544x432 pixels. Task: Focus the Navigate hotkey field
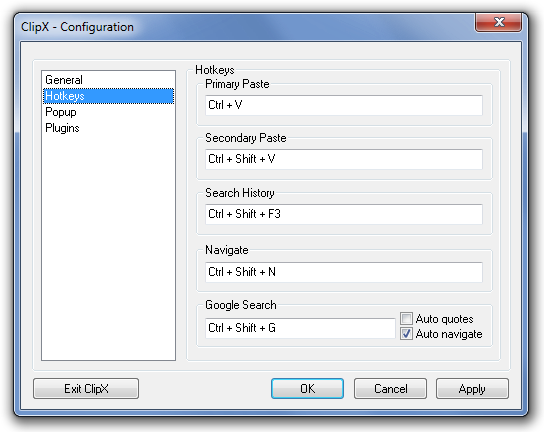[x=343, y=272]
